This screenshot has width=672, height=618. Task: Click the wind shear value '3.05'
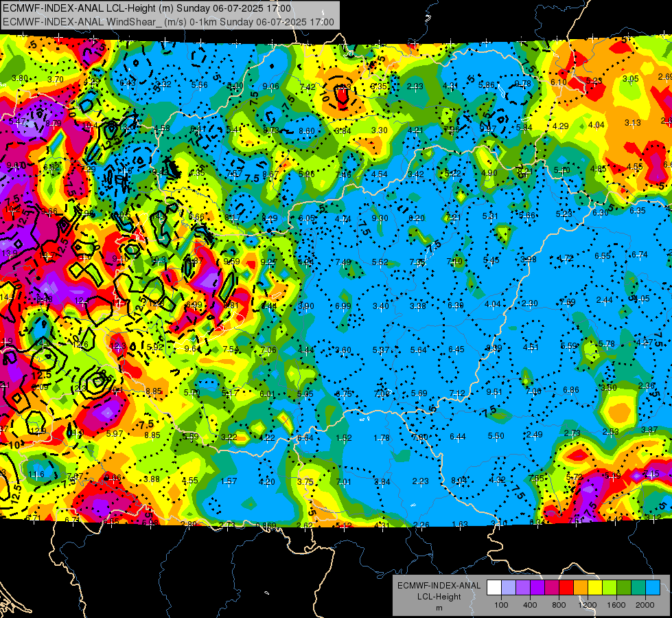(630, 78)
